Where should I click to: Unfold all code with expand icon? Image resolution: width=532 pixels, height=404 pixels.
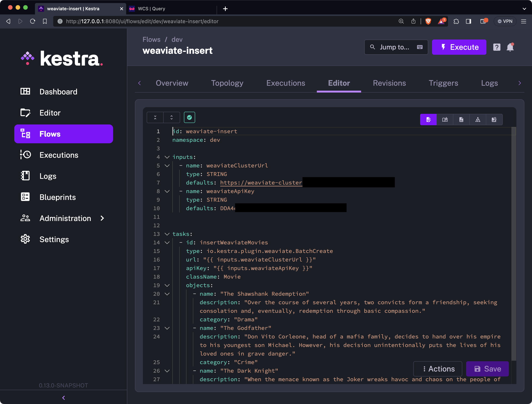point(172,117)
